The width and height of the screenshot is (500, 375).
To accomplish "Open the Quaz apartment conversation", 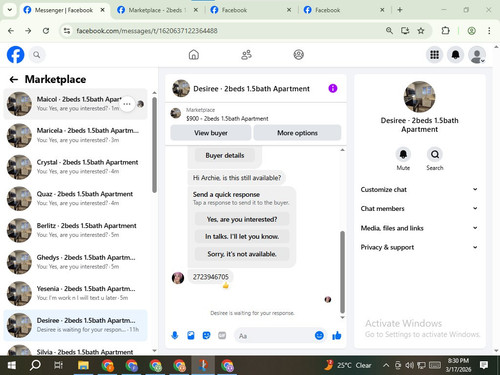I will pyautogui.click(x=75, y=198).
